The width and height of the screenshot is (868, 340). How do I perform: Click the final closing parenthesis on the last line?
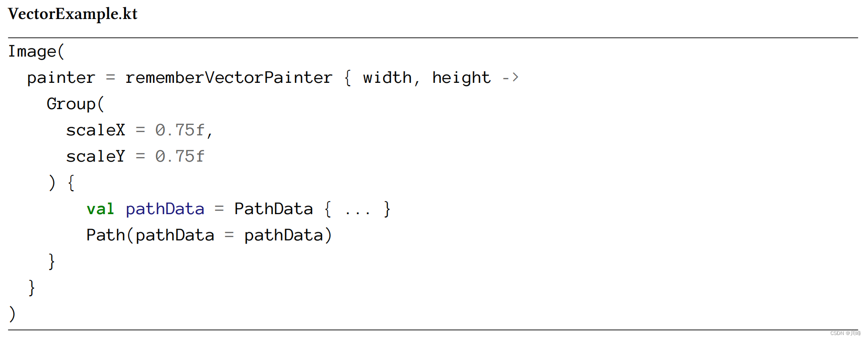pos(12,314)
